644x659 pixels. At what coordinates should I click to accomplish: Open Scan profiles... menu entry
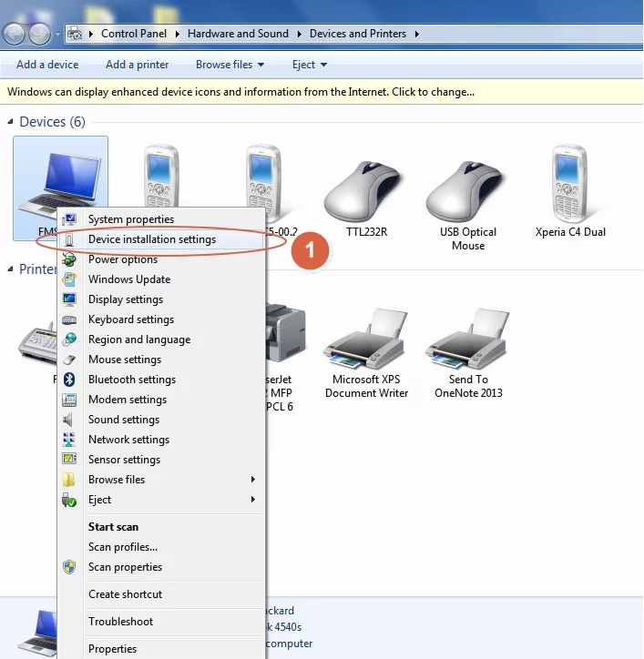[160, 547]
